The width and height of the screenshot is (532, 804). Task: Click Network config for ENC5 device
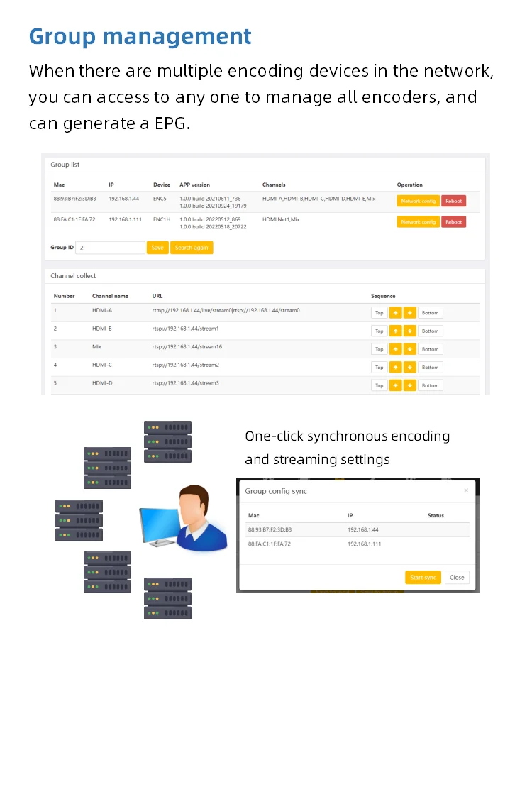418,201
